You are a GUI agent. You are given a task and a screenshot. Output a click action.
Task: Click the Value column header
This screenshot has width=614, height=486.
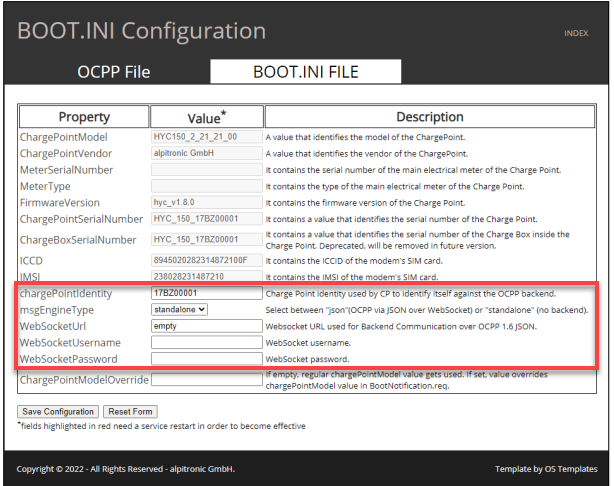pos(207,117)
